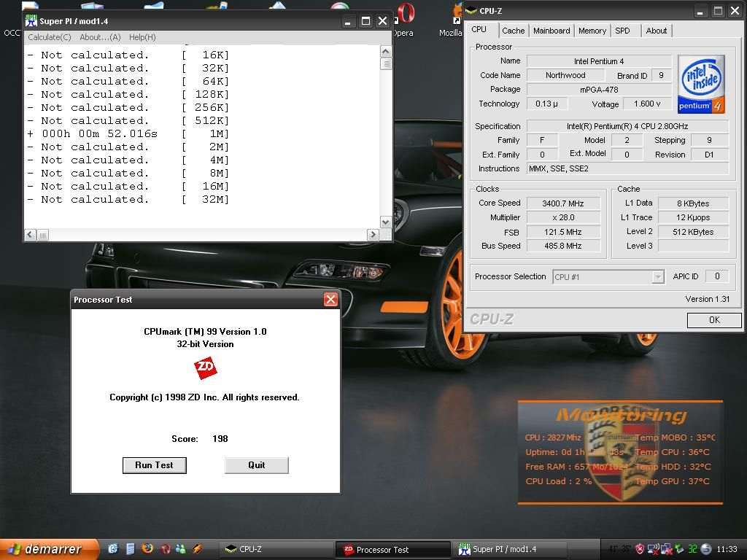Click Run Test in Processor Test dialog
This screenshot has width=747, height=560.
click(x=155, y=465)
